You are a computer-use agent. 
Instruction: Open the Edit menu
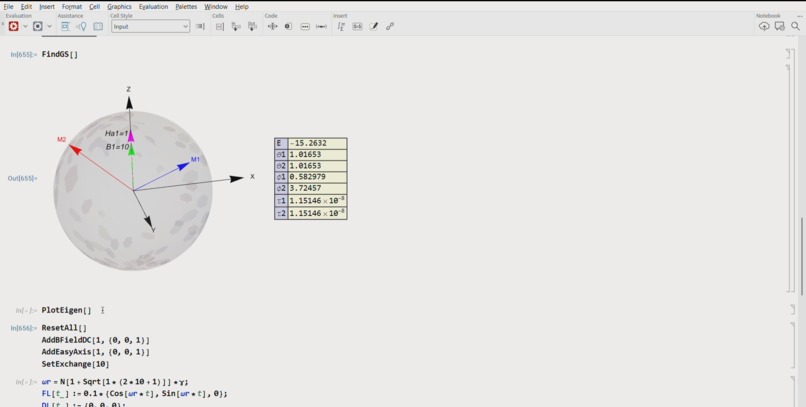[x=26, y=7]
